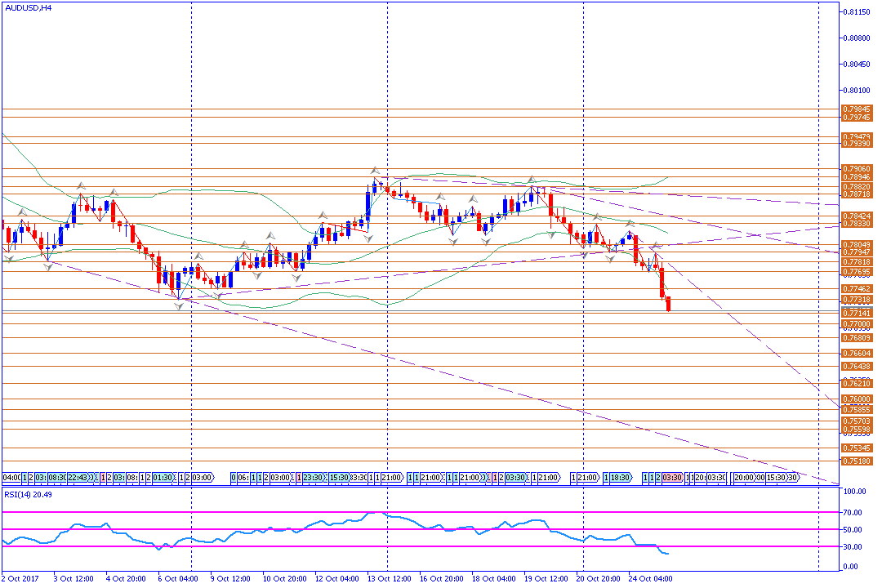Viewport: 882px width, 588px height.
Task: Click the 6 Oct 04:00 time label
Action: pyautogui.click(x=178, y=579)
